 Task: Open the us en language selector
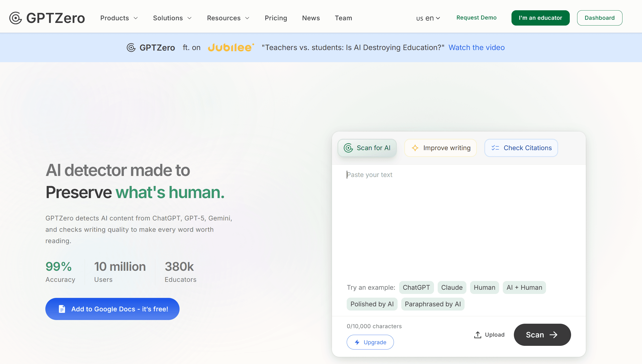[x=428, y=18]
